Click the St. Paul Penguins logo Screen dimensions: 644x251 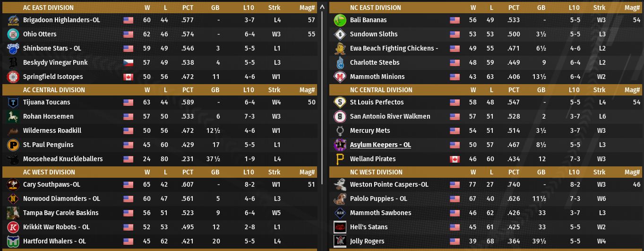tap(13, 145)
